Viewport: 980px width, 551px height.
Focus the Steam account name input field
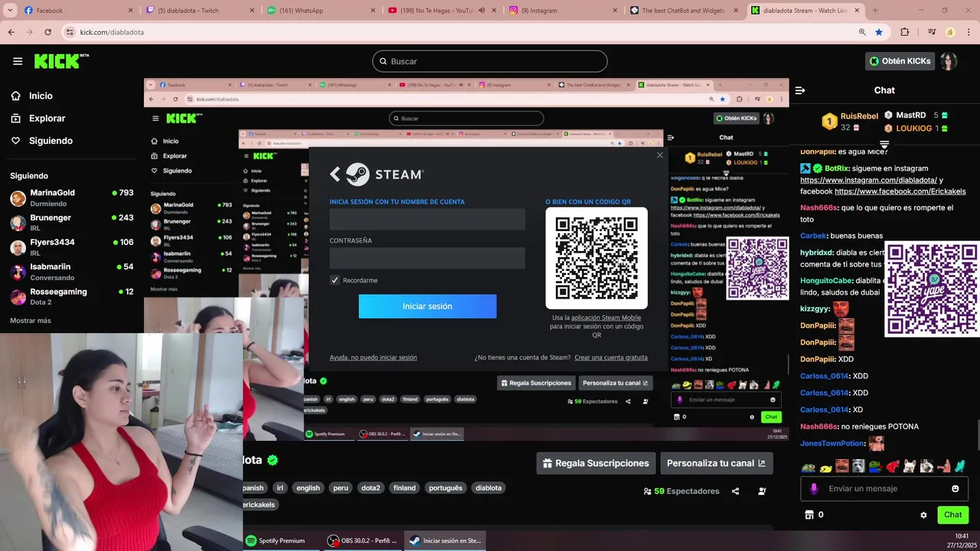coord(427,220)
